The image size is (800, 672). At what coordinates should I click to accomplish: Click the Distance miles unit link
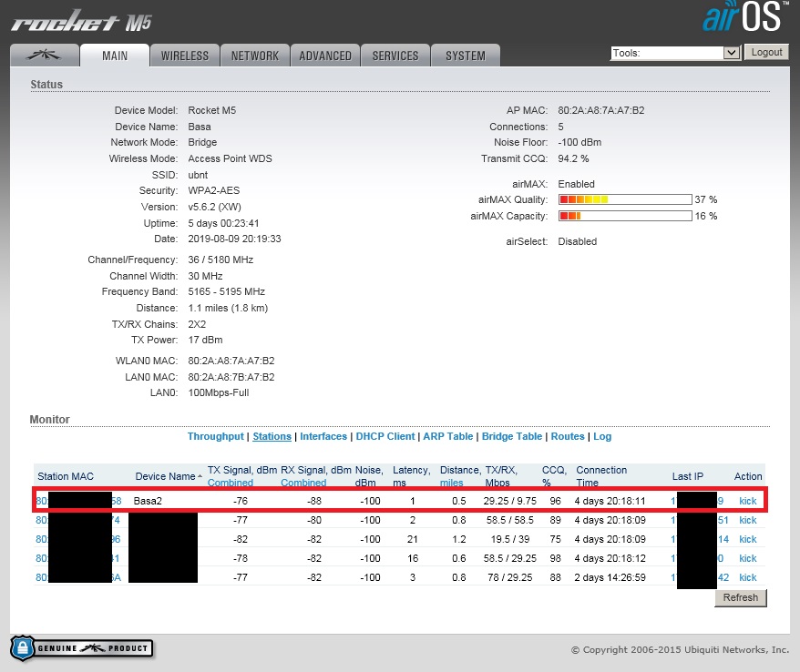click(x=452, y=483)
